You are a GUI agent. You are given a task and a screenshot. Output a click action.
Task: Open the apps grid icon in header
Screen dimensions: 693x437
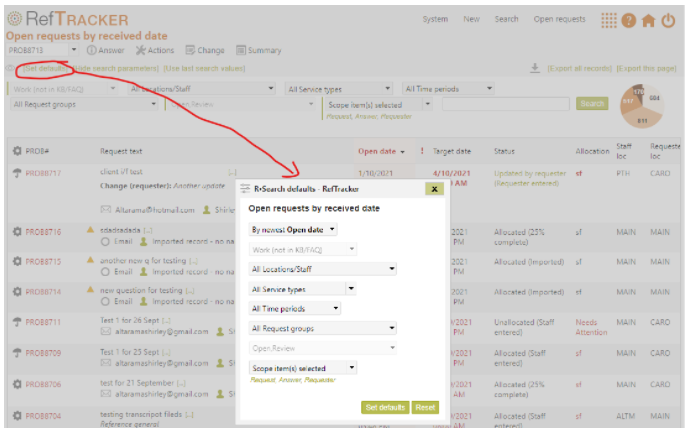(x=609, y=20)
